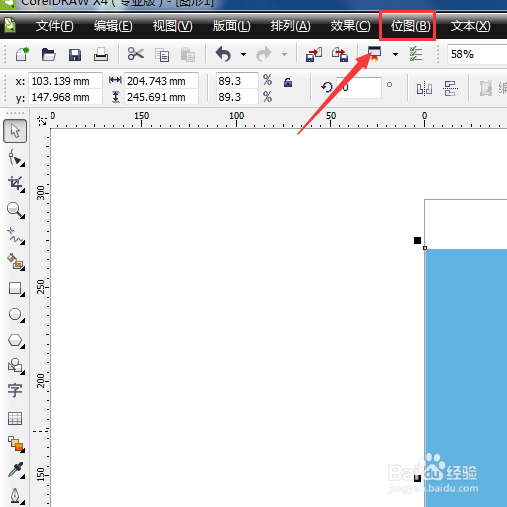Open the 视图(V) menu
The width and height of the screenshot is (507, 507).
coord(172,26)
